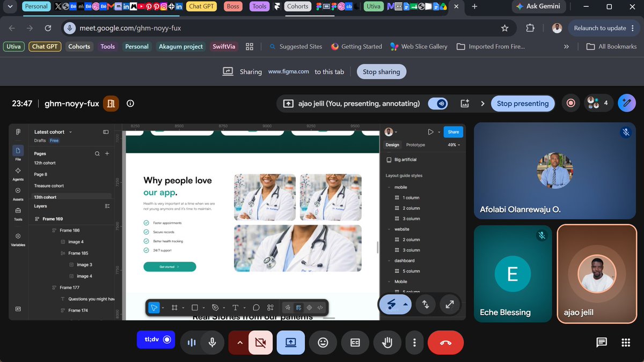Toggle Figma Dev Mode code icon

pyautogui.click(x=320, y=307)
